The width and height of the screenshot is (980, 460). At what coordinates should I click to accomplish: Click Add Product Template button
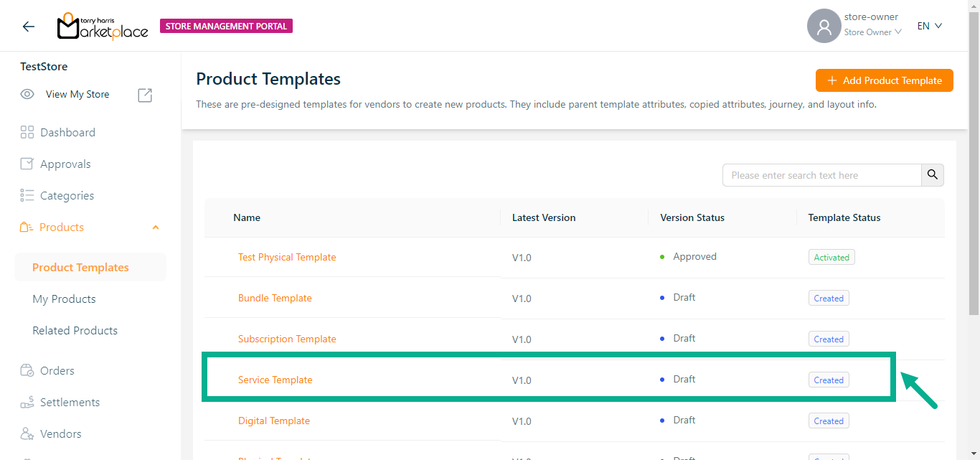click(x=884, y=80)
